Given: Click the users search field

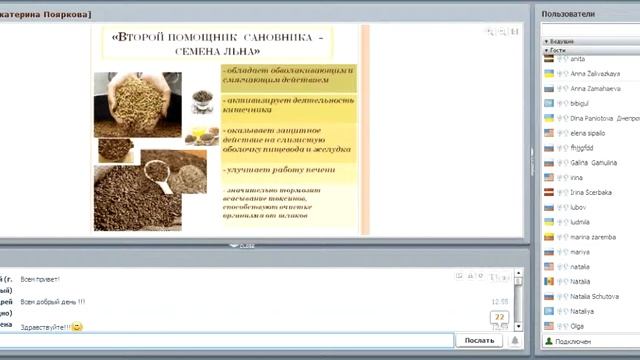Looking at the screenshot, I should [591, 30].
